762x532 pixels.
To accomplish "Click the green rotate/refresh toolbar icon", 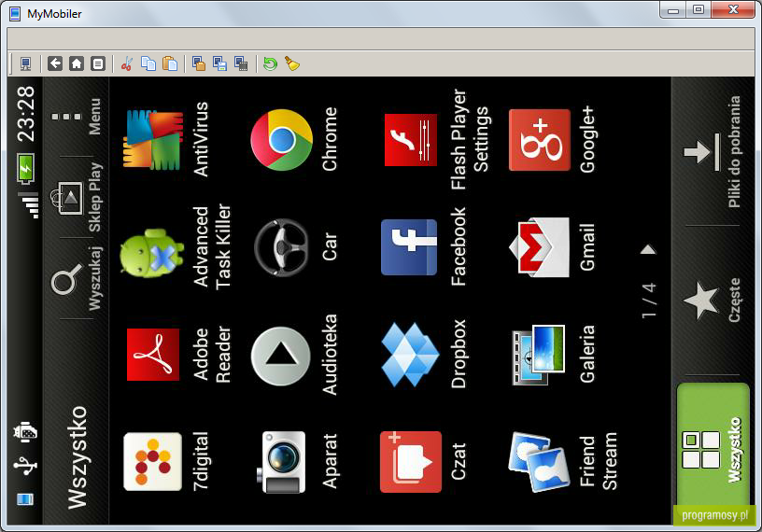I will (270, 63).
